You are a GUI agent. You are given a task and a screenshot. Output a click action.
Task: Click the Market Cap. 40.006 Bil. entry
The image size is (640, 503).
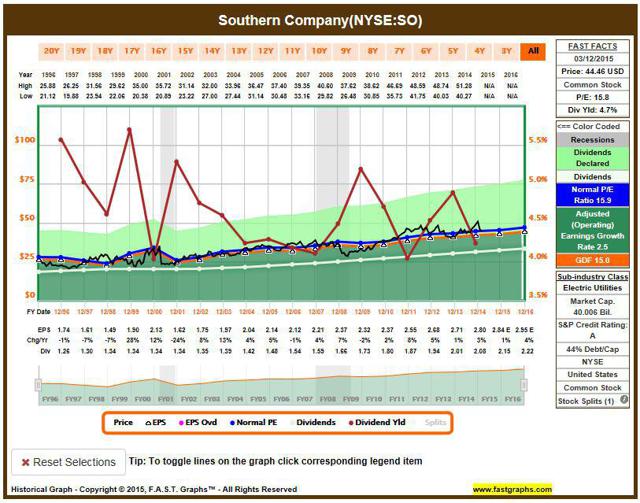[593, 307]
